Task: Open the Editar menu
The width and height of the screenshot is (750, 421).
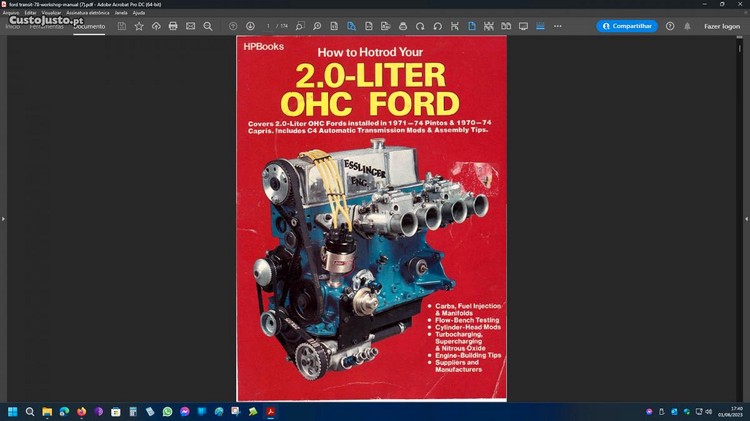Action: point(31,13)
